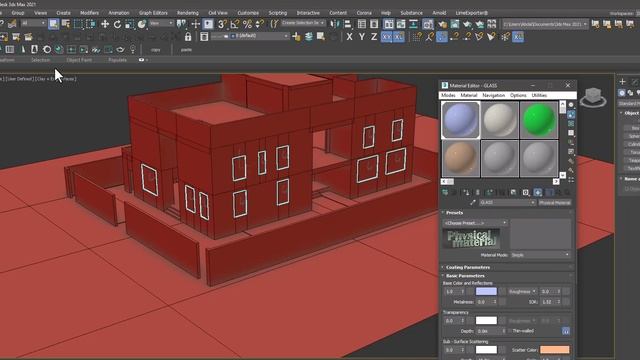Open the Graph Editors menu
Screen dimensions: 640x360
153,13
